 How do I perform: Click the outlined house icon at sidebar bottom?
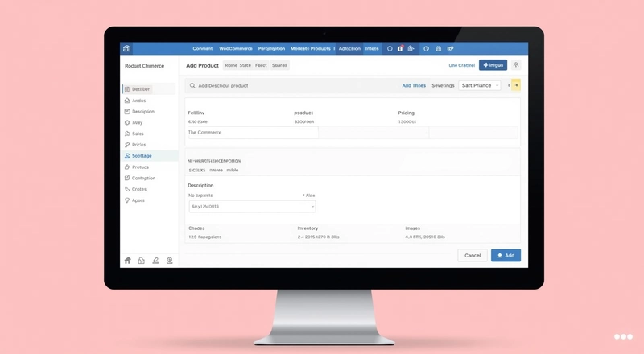pos(142,261)
